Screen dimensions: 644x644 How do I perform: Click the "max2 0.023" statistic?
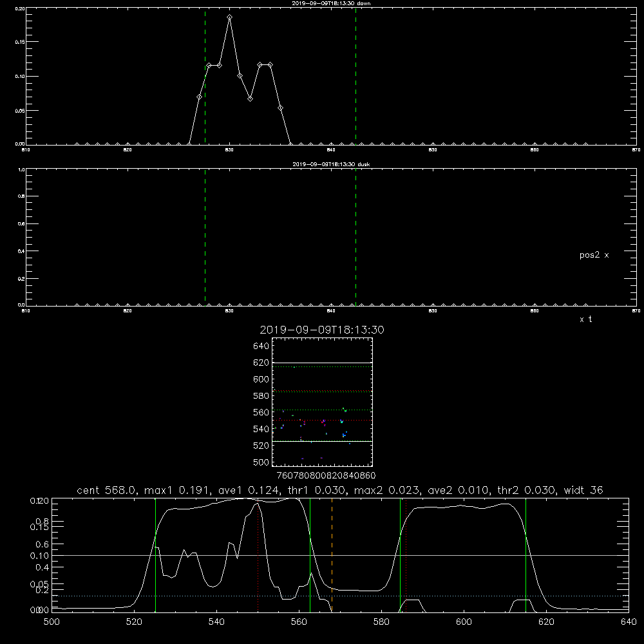click(386, 490)
